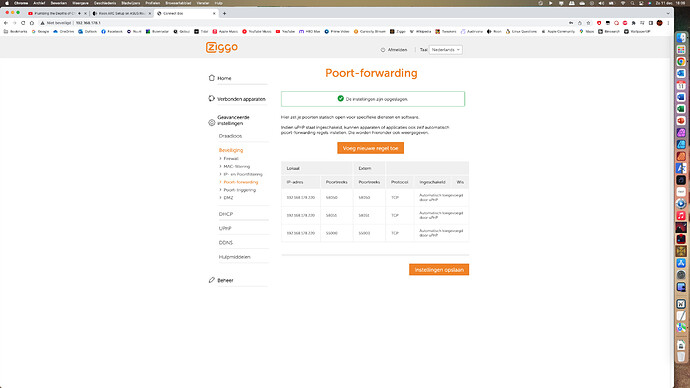Open the Music app in Dock
690x388 pixels.
tap(681, 216)
